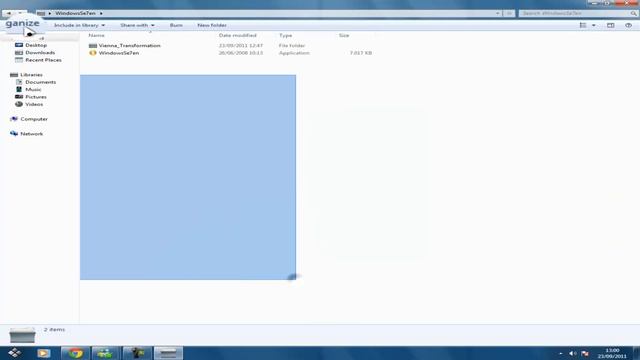Click the refresh button by address bar
This screenshot has height=360, width=640.
pos(509,13)
